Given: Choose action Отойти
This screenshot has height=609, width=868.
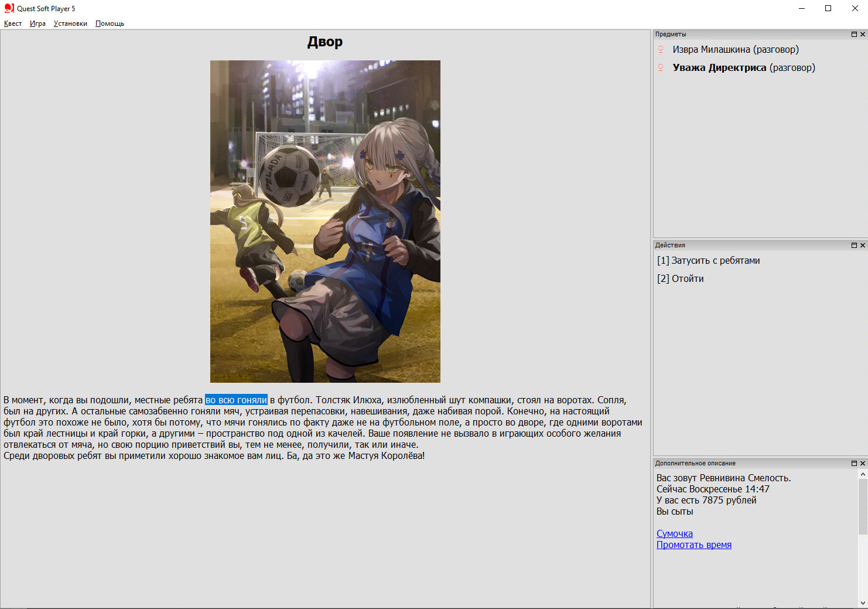Looking at the screenshot, I should [x=680, y=279].
